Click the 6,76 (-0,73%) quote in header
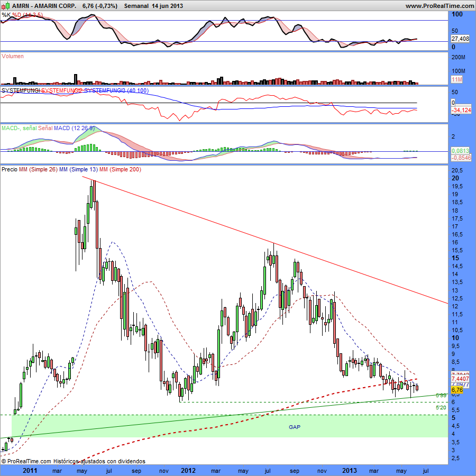The height and width of the screenshot is (476, 476). pyautogui.click(x=100, y=6)
